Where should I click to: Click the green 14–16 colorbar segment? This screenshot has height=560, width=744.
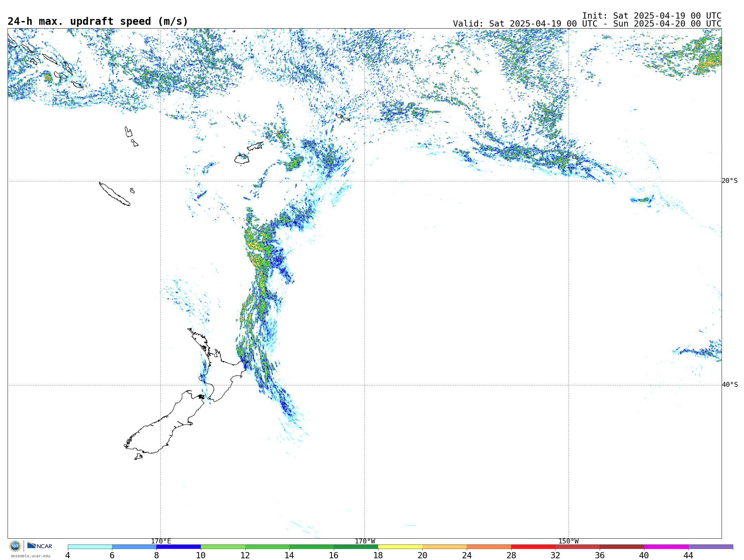click(x=312, y=547)
